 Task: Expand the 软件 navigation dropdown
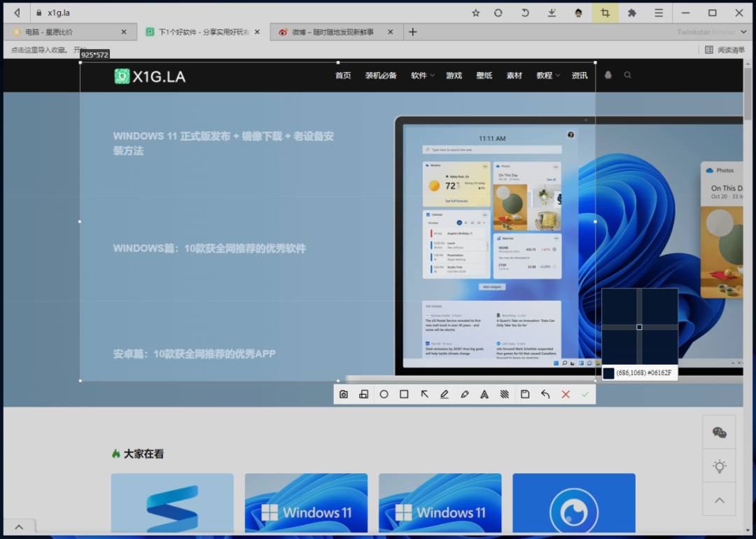422,75
